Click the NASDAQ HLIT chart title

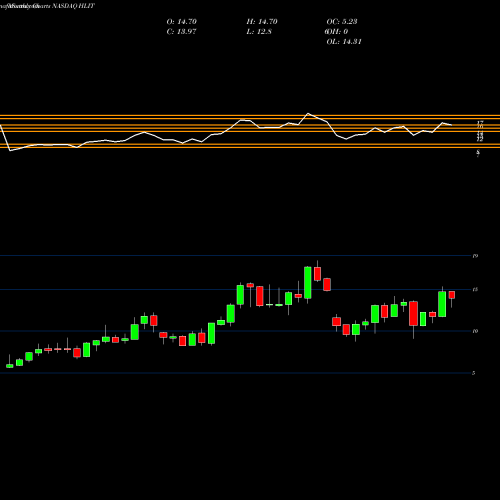point(74,6)
